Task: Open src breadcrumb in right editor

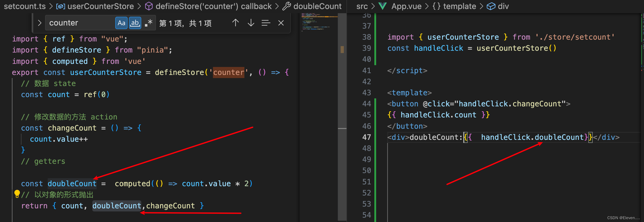Action: click(x=362, y=6)
